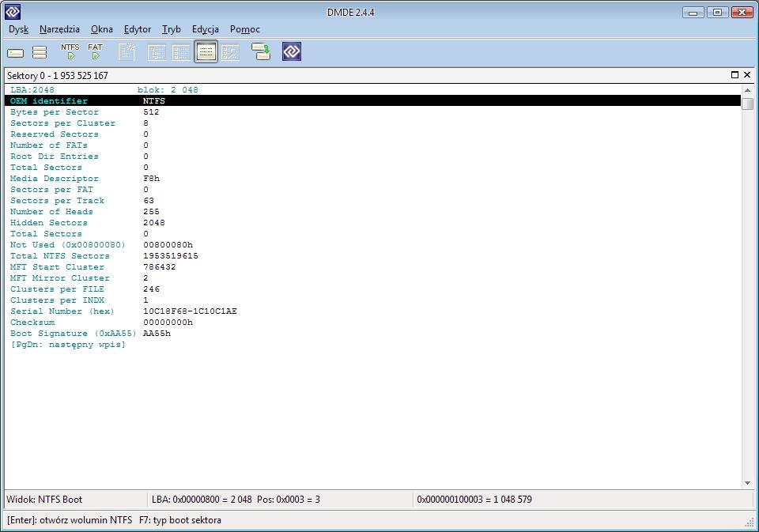Screen dimensions: 759x532
Task: Click the copy sectors toolbar icon
Action: coord(261,52)
